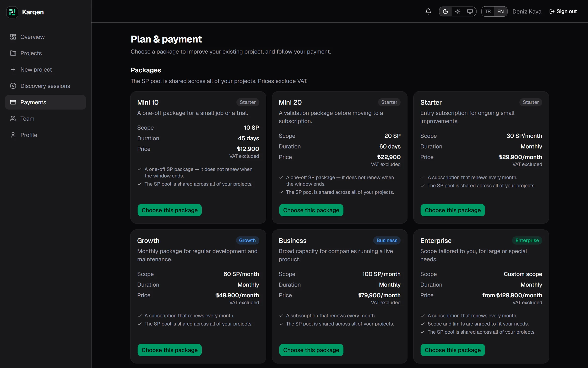Switch to light theme sun icon
This screenshot has height=368, width=588.
click(457, 12)
